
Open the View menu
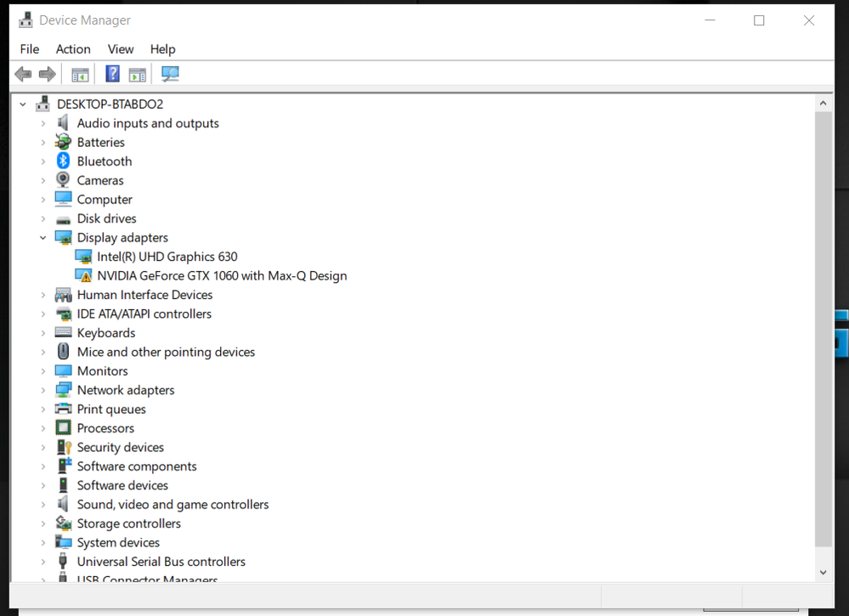tap(120, 49)
